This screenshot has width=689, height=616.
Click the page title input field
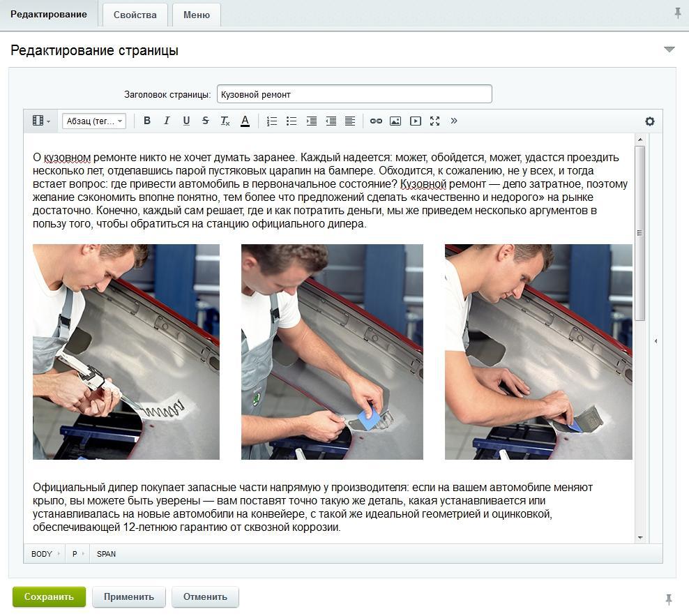tap(354, 94)
